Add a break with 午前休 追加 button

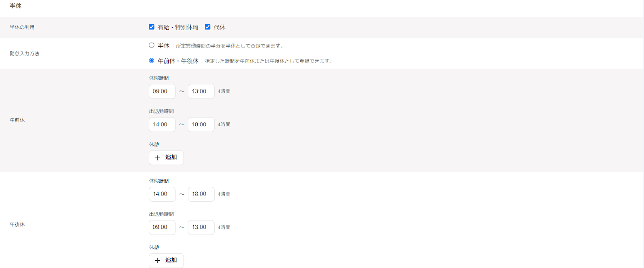click(166, 157)
